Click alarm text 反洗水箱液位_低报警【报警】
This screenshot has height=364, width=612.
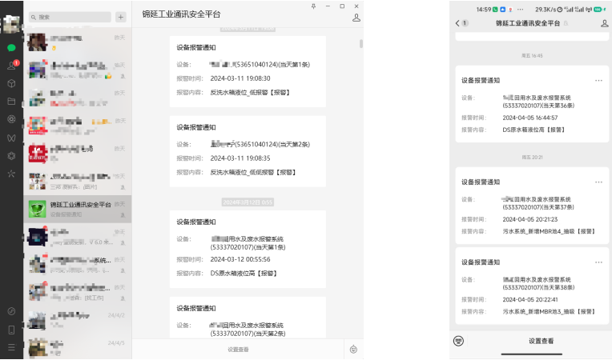250,92
